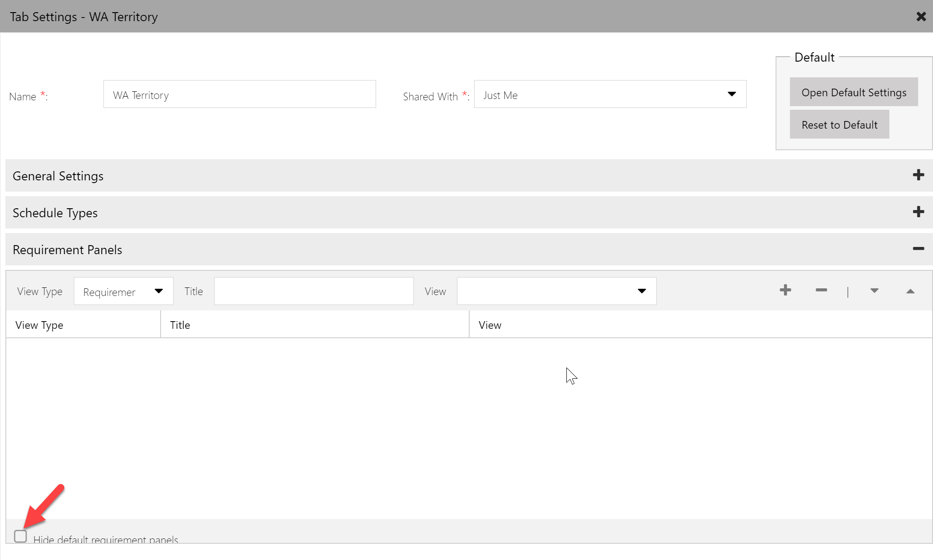Screen dimensions: 933x560
Task: Click the Title filter text field
Action: [314, 291]
